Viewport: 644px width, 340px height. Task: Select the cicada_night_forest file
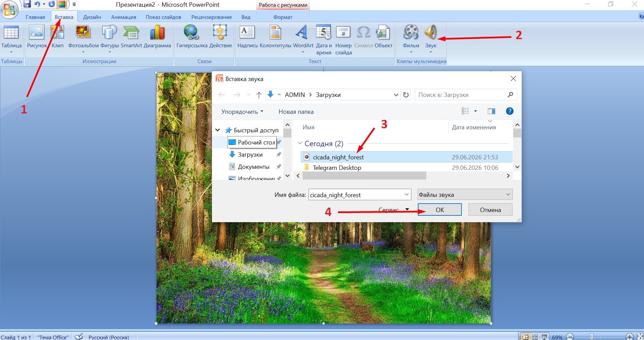click(x=407, y=157)
